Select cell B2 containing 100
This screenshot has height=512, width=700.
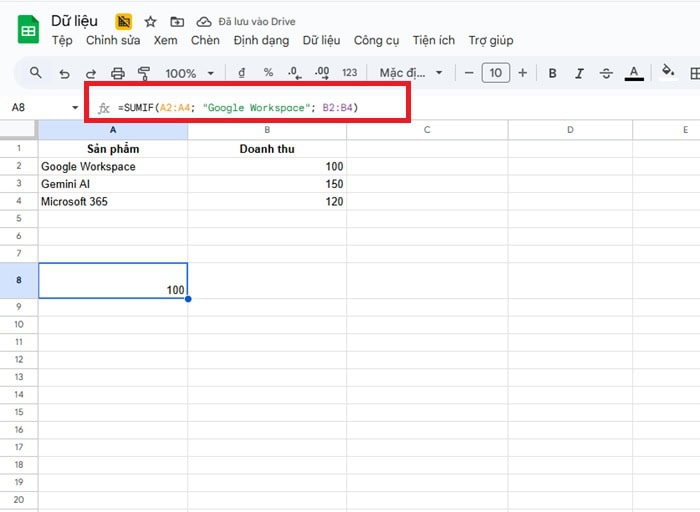coord(267,167)
